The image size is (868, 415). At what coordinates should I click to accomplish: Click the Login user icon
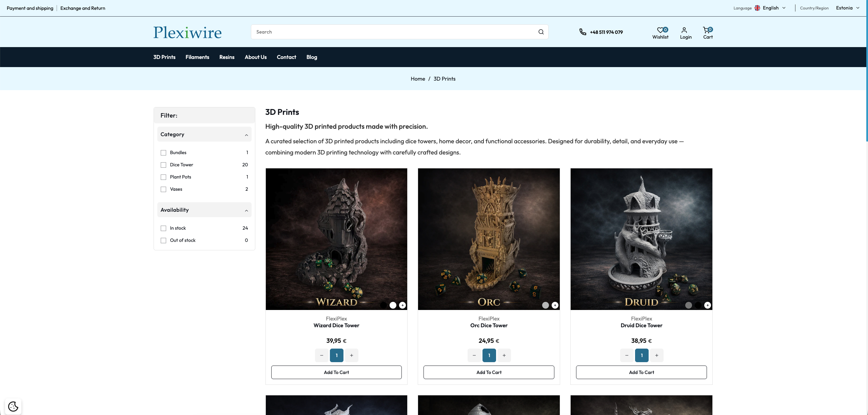[684, 30]
